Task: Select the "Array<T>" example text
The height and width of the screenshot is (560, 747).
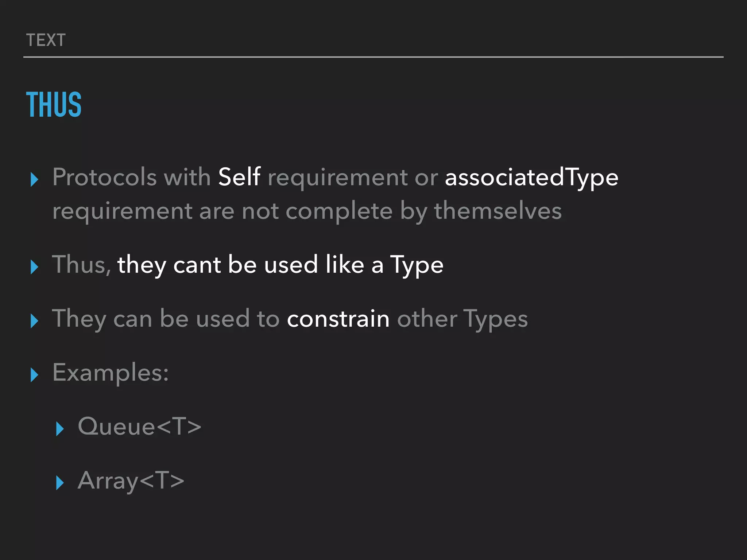Action: click(131, 481)
